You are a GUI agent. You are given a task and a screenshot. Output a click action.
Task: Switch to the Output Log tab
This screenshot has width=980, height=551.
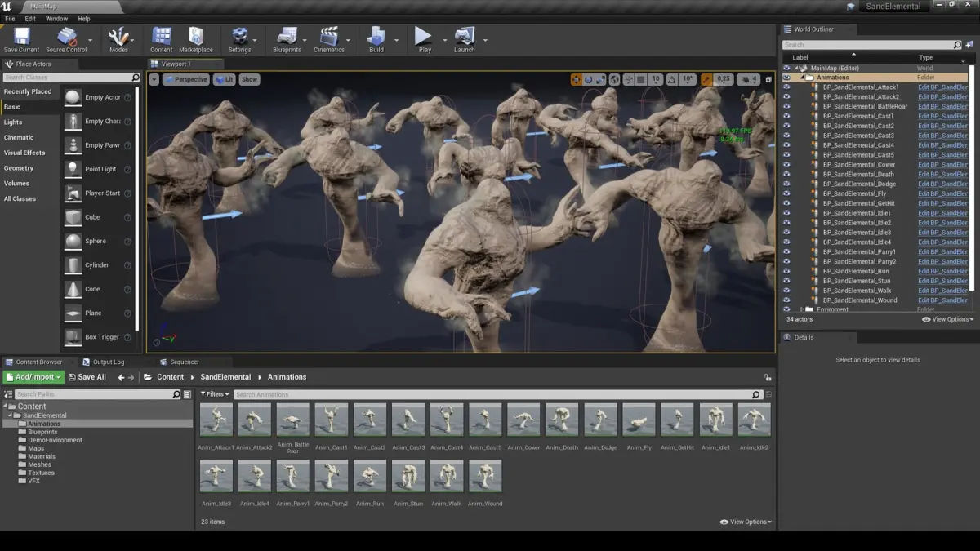(x=108, y=362)
